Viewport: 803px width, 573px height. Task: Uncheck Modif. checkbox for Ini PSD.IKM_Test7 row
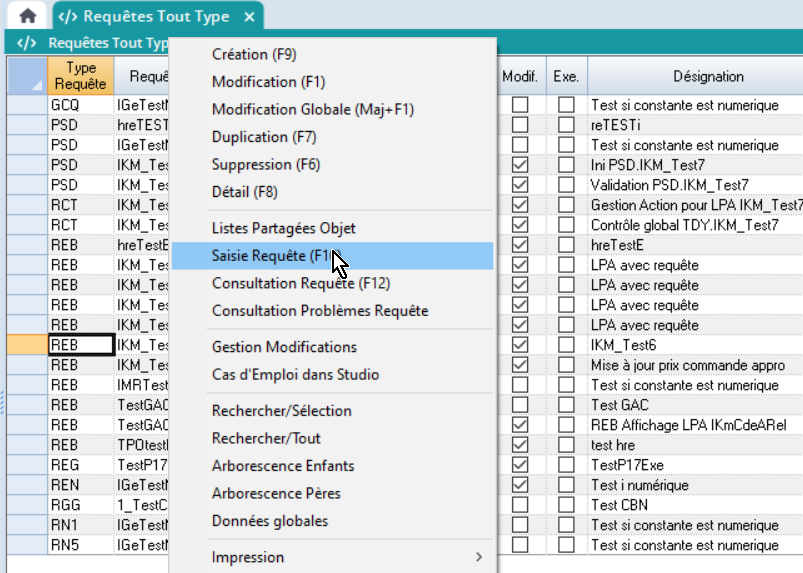pyautogui.click(x=520, y=165)
